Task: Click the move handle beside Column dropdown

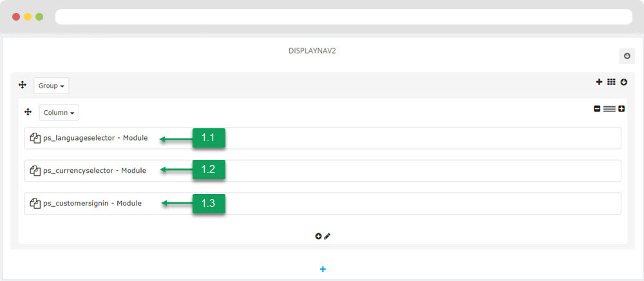Action: click(28, 111)
